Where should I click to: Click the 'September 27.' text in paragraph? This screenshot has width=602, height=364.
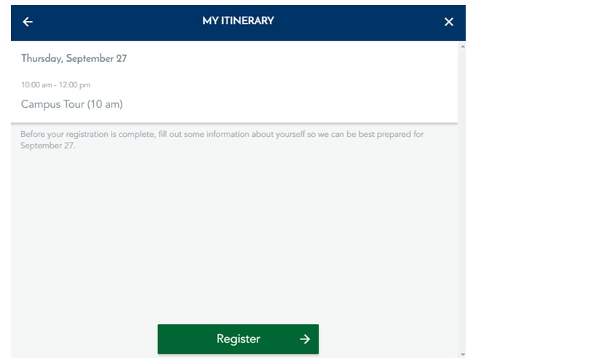[48, 146]
